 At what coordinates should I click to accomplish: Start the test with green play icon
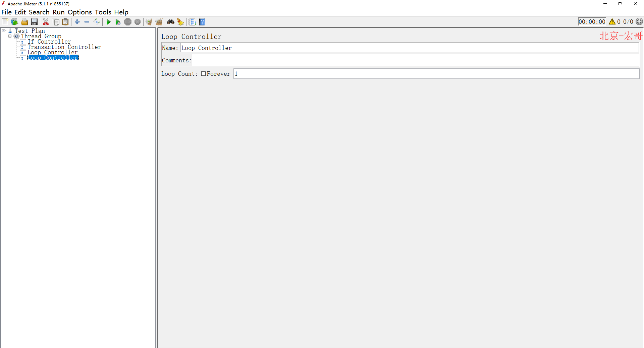pyautogui.click(x=108, y=22)
